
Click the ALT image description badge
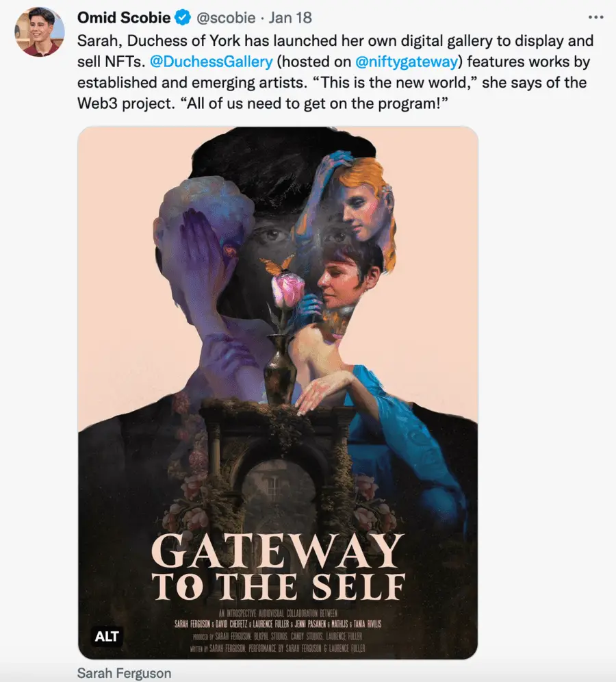[x=107, y=636]
